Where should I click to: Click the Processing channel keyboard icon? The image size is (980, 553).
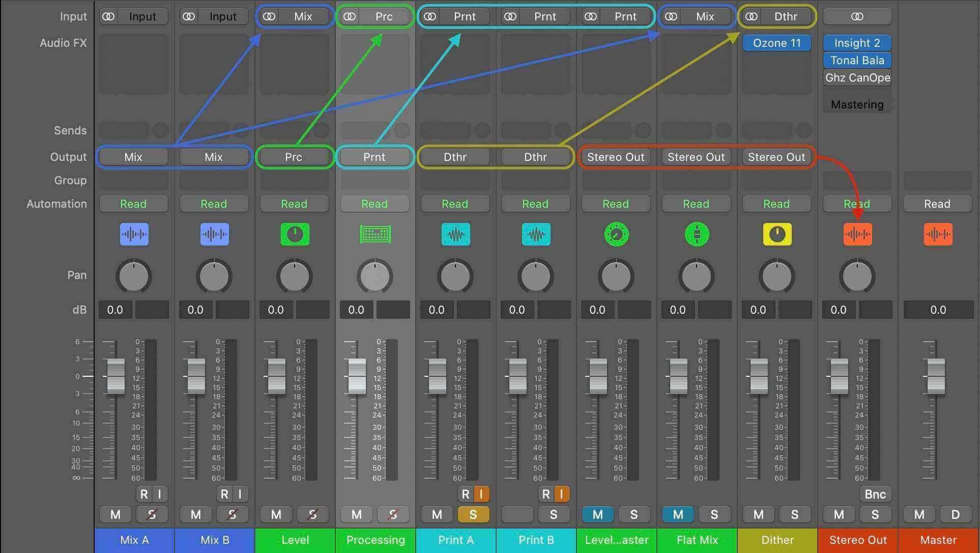point(375,234)
